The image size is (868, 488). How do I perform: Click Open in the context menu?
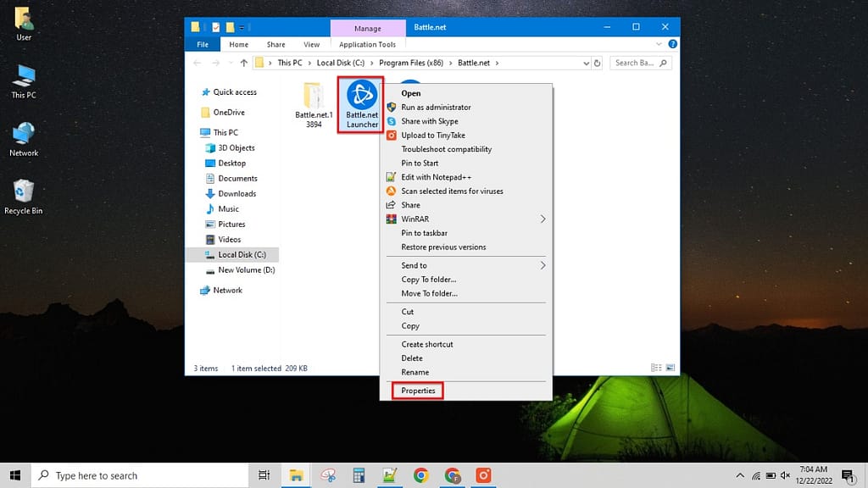pos(411,93)
